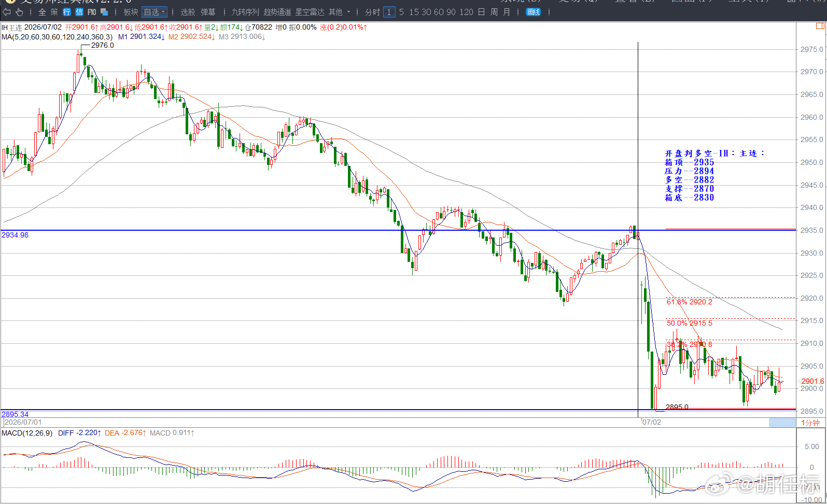The height and width of the screenshot is (504, 827).
Task: Click the blue timeline scroll slider
Action: pos(782,423)
